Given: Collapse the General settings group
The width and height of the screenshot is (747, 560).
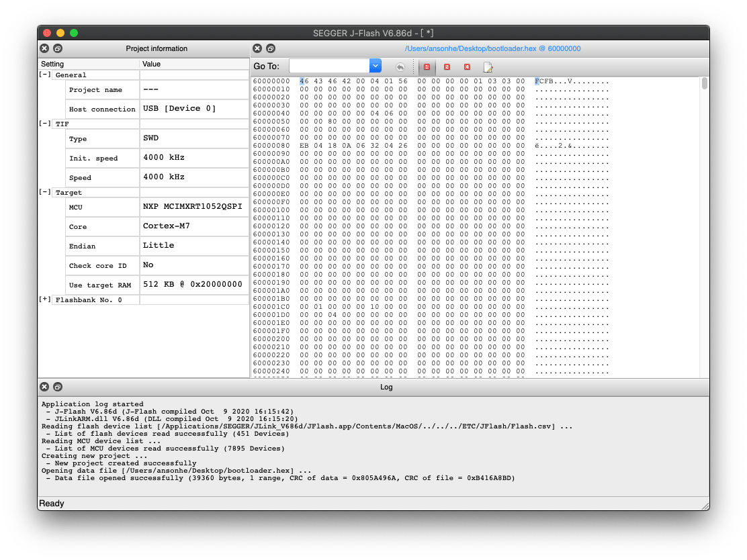Looking at the screenshot, I should pos(45,75).
